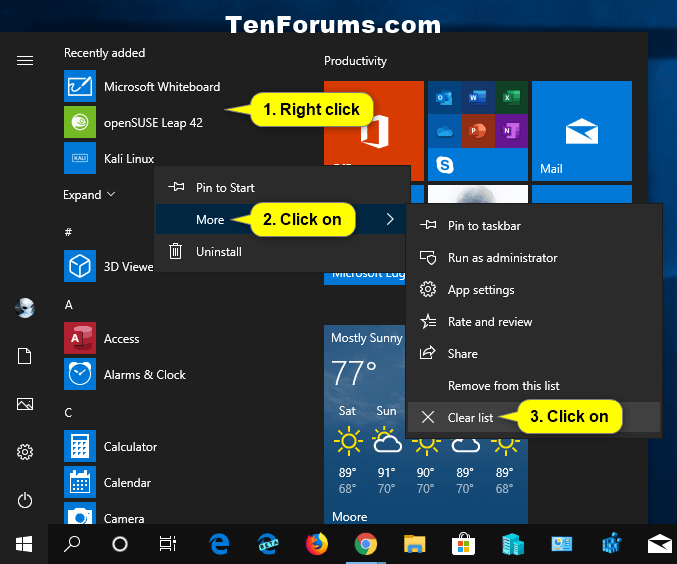This screenshot has height=564, width=677.
Task: Open Pictures from the Start sidebar
Action: [x=25, y=404]
